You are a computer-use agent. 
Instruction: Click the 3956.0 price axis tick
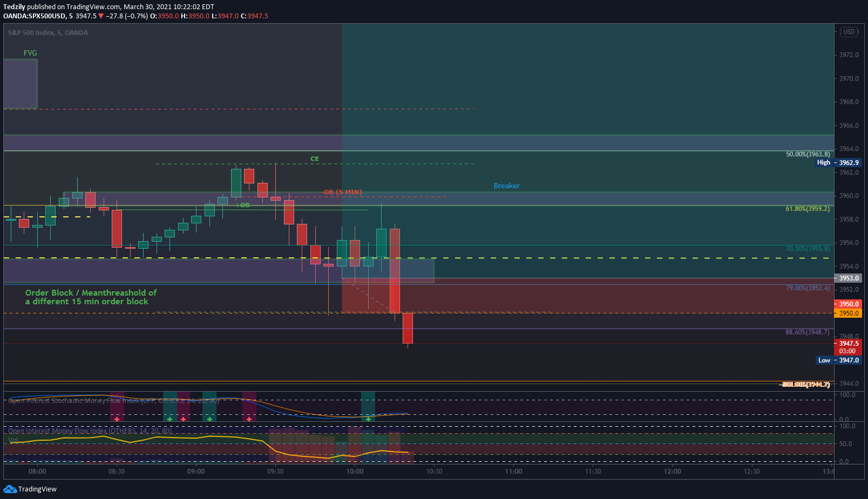(x=849, y=243)
